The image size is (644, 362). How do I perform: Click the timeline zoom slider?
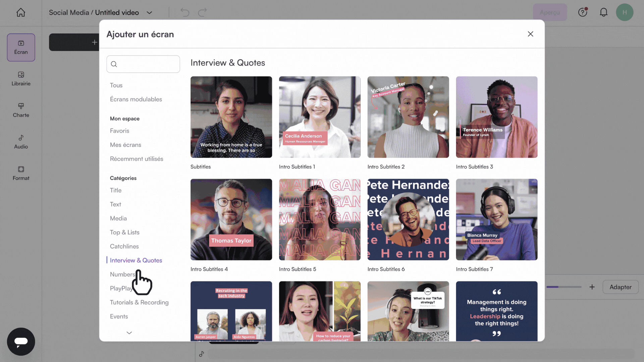tap(563, 287)
